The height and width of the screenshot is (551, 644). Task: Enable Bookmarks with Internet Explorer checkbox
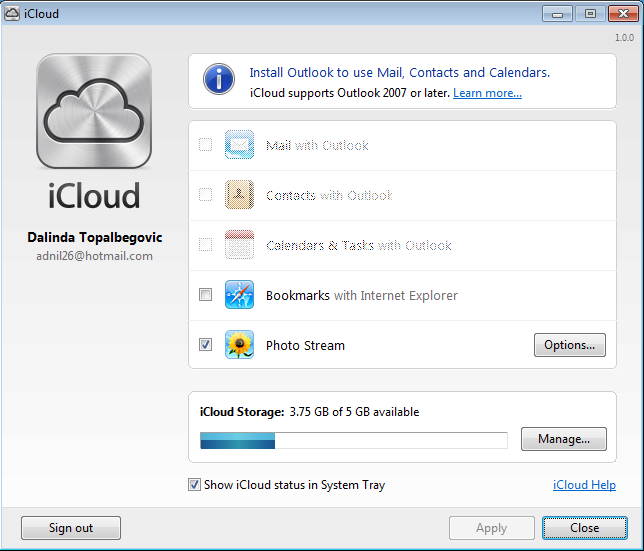(x=205, y=294)
